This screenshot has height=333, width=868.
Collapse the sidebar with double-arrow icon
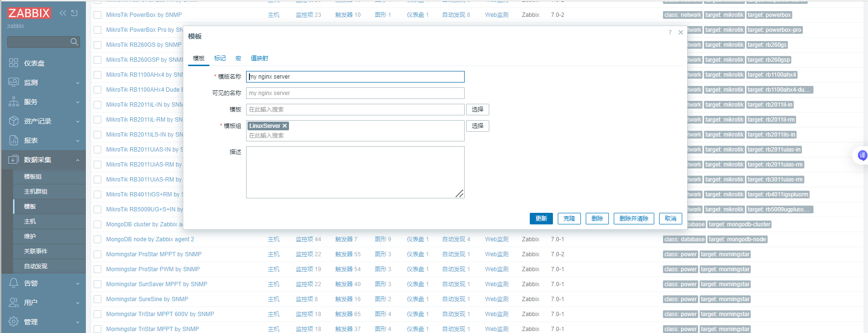[63, 13]
